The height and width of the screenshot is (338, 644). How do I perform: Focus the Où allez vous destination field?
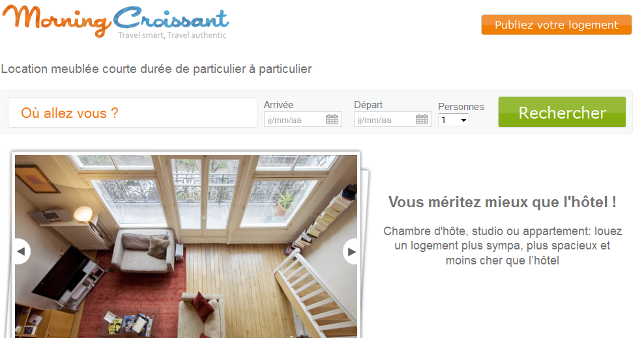point(133,113)
